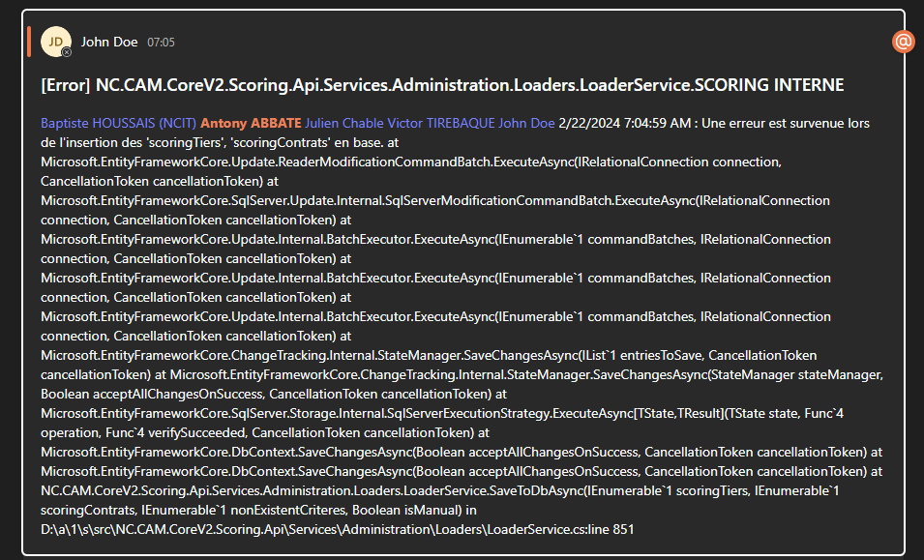Click the orange @ mention icon
The height and width of the screenshot is (560, 924).
click(x=903, y=41)
